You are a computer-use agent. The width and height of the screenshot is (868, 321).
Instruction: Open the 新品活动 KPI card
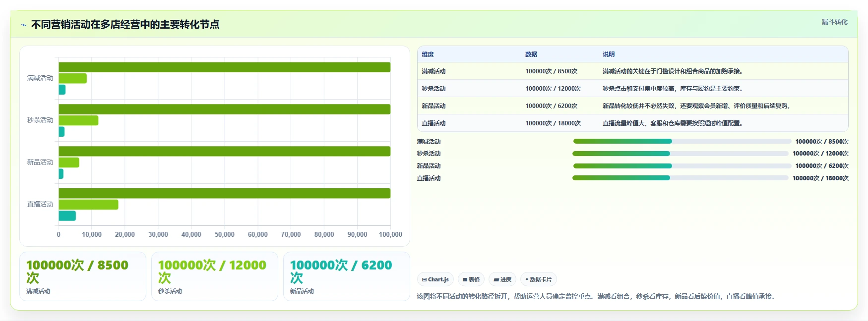(347, 276)
